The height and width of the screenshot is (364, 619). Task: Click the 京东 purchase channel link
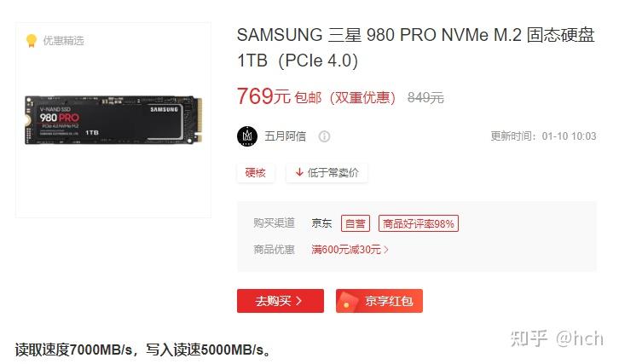(321, 223)
